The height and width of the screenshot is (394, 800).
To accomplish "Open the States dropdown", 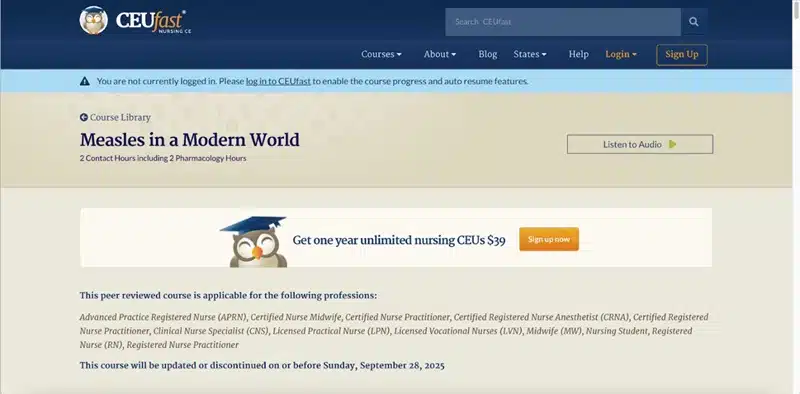I will [530, 54].
